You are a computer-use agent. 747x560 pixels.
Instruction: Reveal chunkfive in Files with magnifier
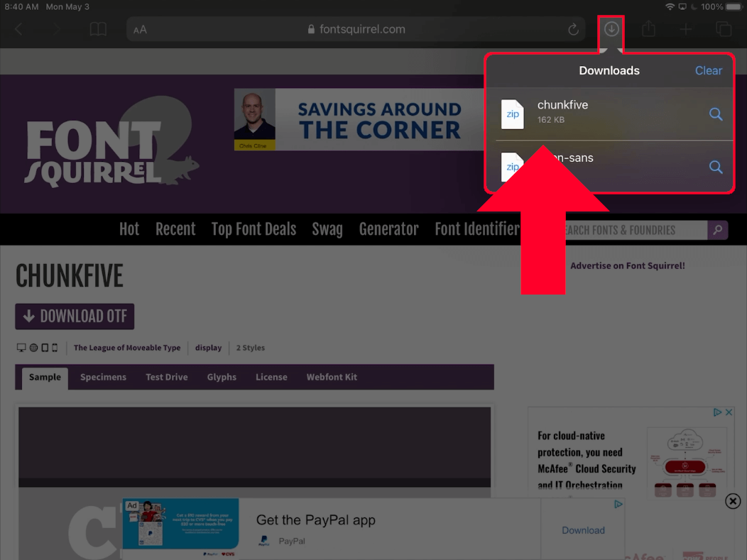pos(716,114)
